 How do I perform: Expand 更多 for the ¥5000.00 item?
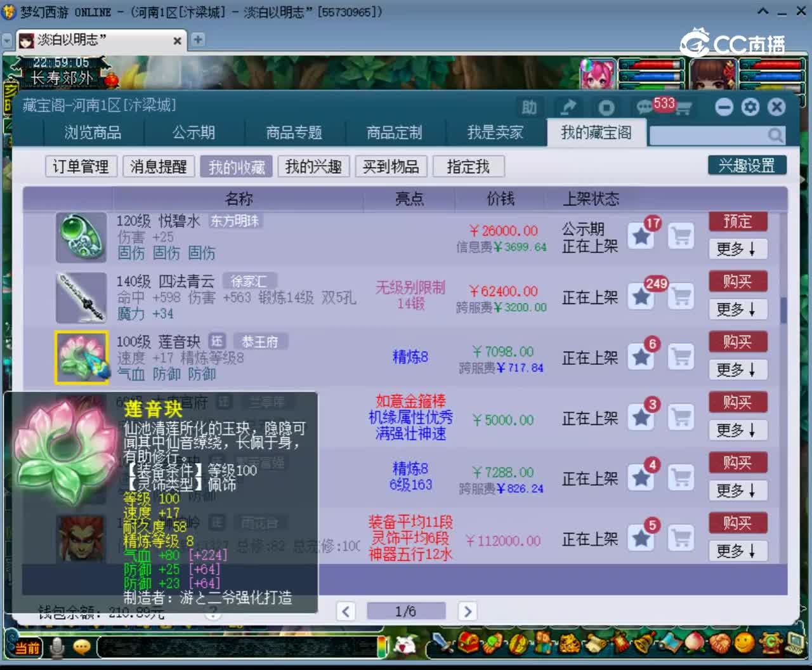point(737,430)
